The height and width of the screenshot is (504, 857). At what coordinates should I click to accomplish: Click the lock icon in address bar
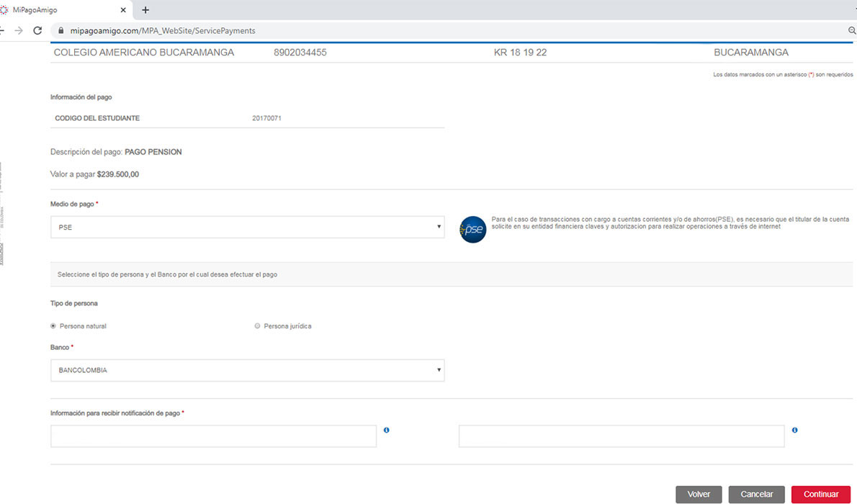[60, 31]
